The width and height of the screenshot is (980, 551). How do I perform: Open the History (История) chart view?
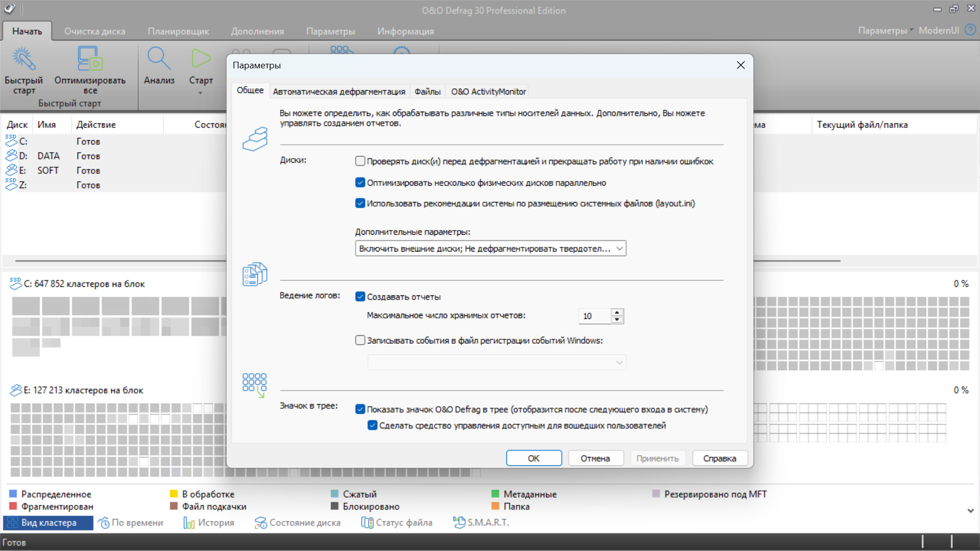189,522
